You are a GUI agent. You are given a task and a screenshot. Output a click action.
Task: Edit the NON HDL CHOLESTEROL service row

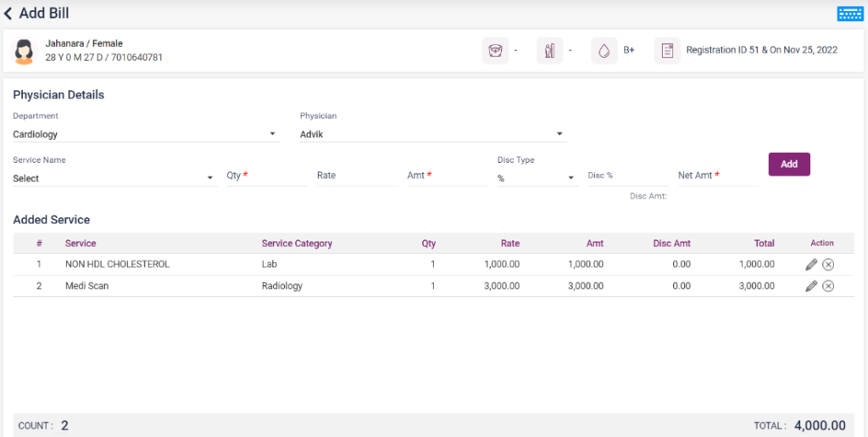(811, 265)
